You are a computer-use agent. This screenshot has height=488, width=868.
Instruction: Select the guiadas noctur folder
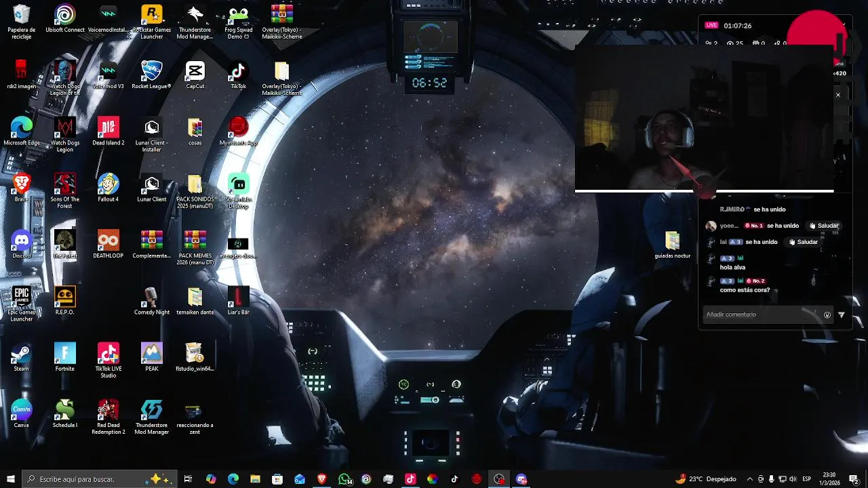tap(672, 245)
